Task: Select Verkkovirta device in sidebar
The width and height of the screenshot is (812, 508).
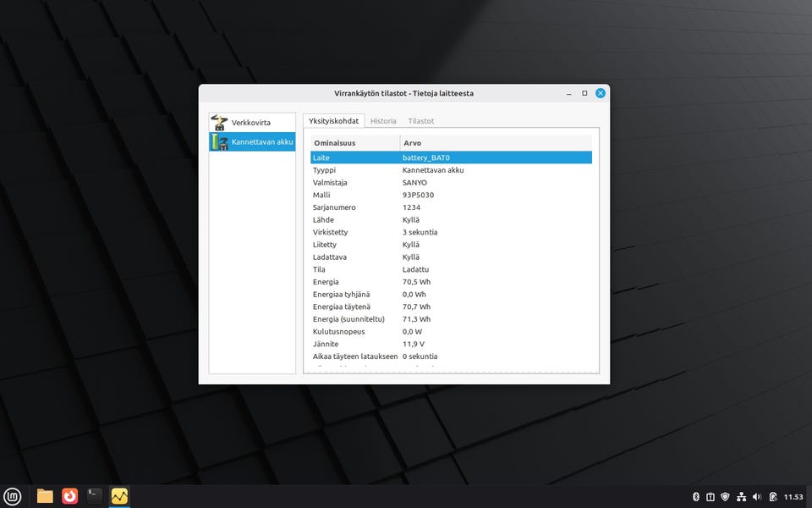Action: click(x=252, y=122)
